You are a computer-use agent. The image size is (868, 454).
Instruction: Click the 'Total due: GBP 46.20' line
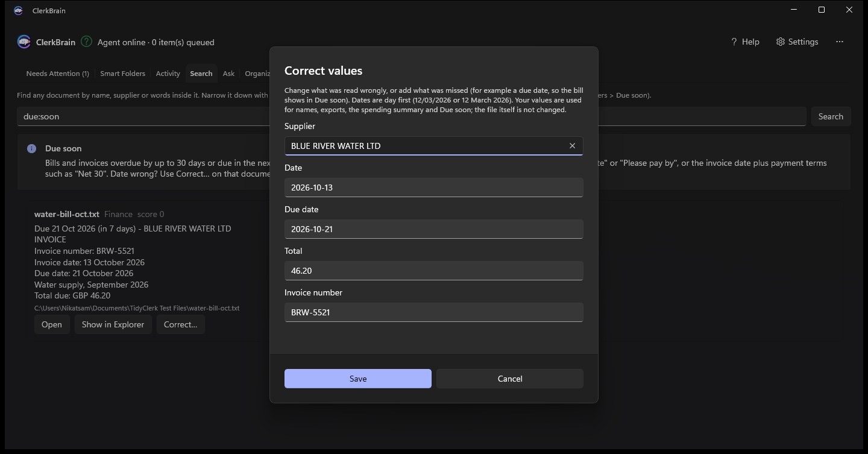(x=72, y=295)
